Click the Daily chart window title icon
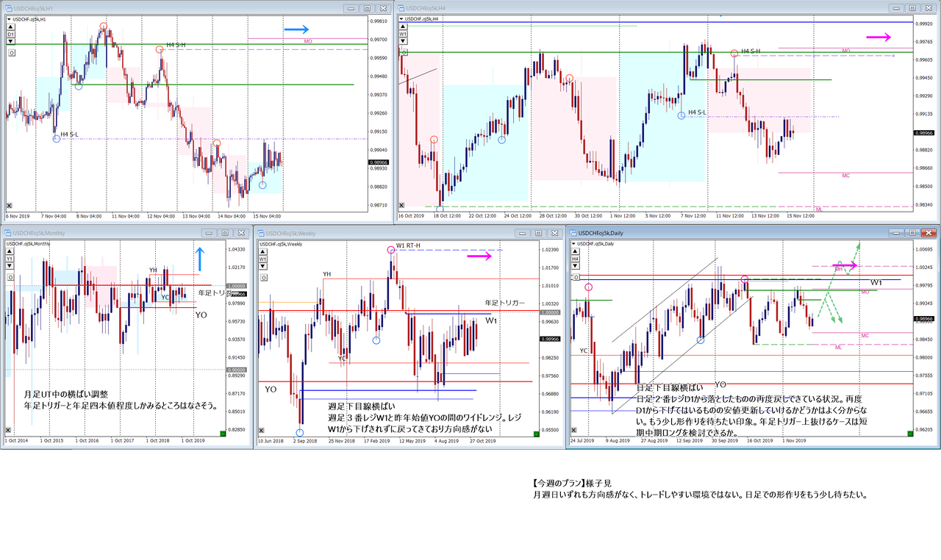The image size is (941, 560). coord(573,232)
